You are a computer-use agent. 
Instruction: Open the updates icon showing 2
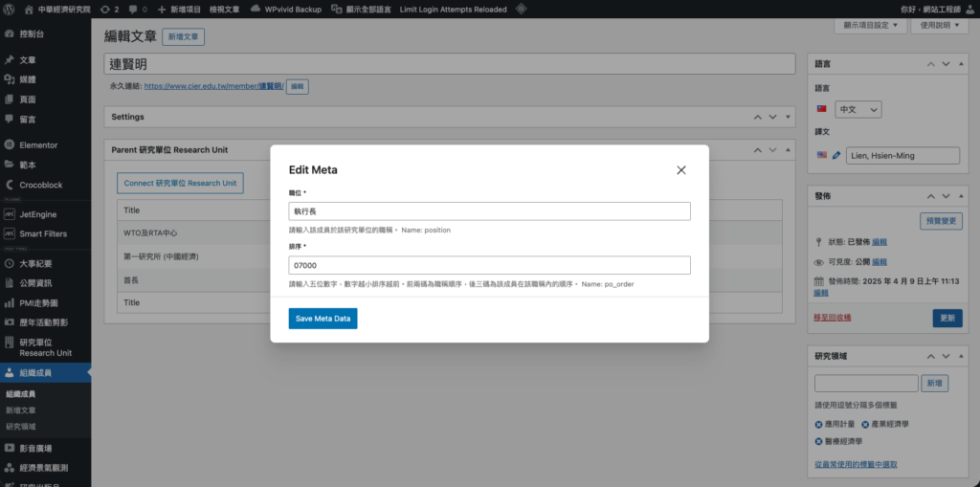pyautogui.click(x=109, y=9)
